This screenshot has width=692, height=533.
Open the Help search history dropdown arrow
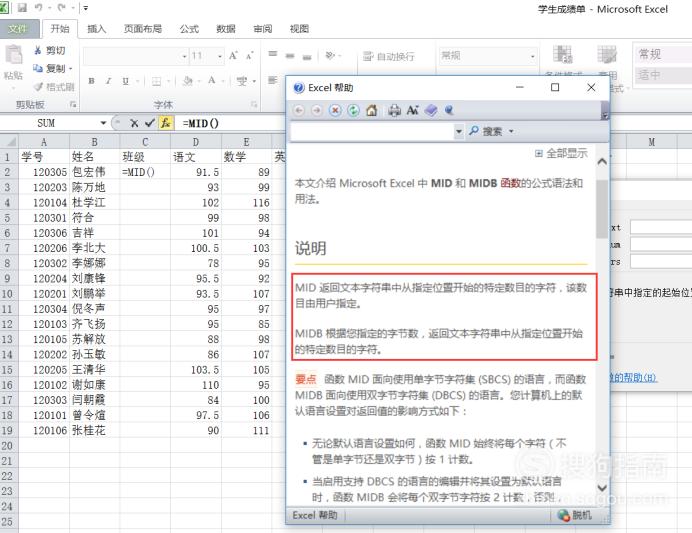459,131
